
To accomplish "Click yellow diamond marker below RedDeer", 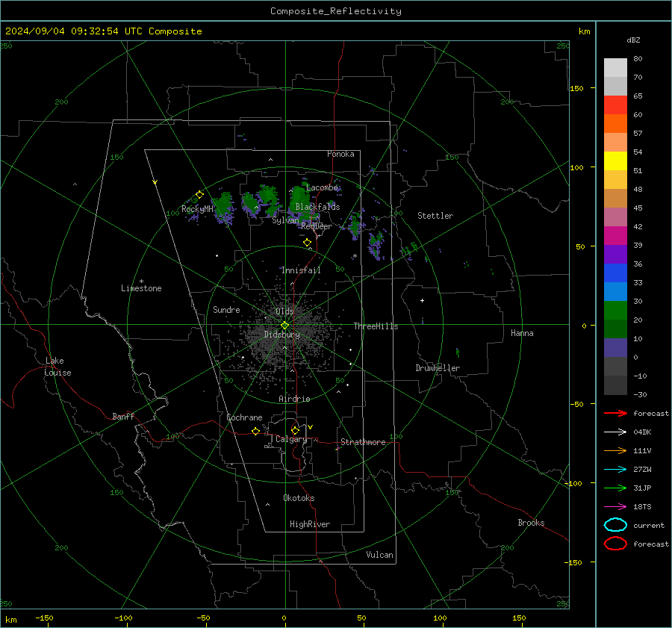I will point(307,243).
